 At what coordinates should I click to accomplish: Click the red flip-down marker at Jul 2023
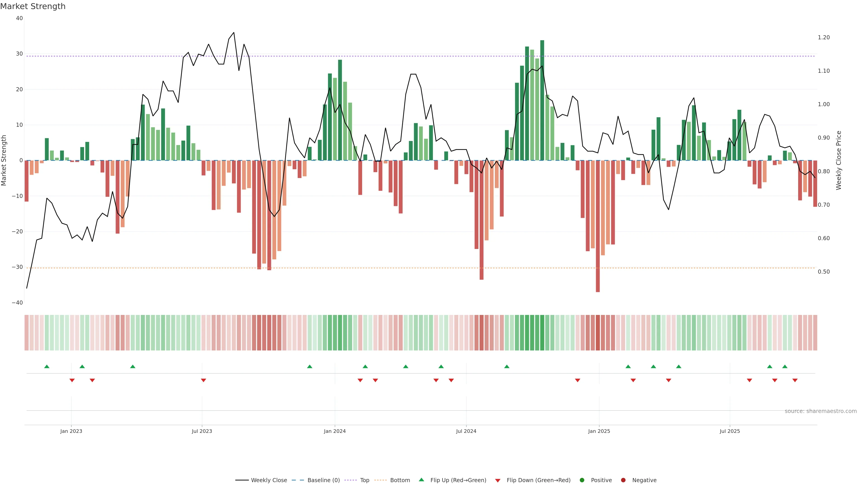[203, 380]
